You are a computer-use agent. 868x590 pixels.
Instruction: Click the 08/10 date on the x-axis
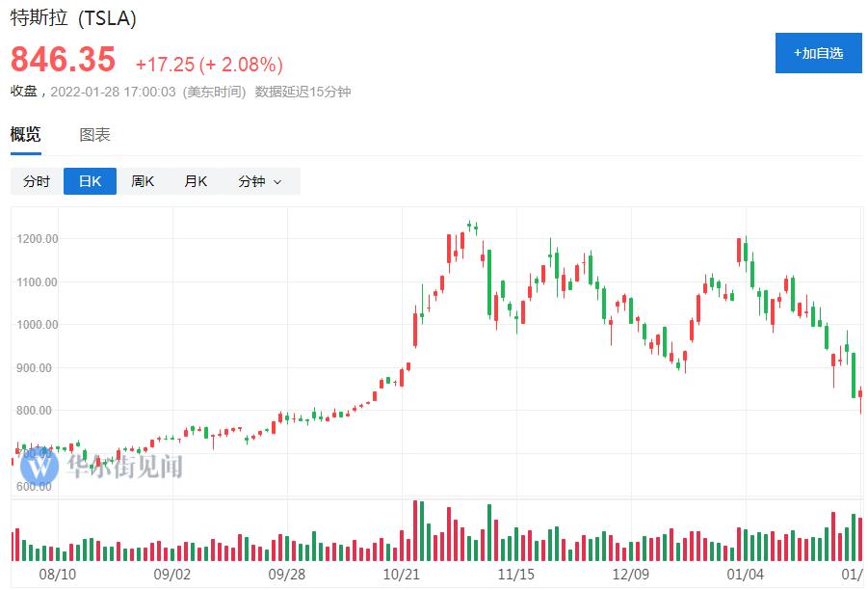click(57, 574)
